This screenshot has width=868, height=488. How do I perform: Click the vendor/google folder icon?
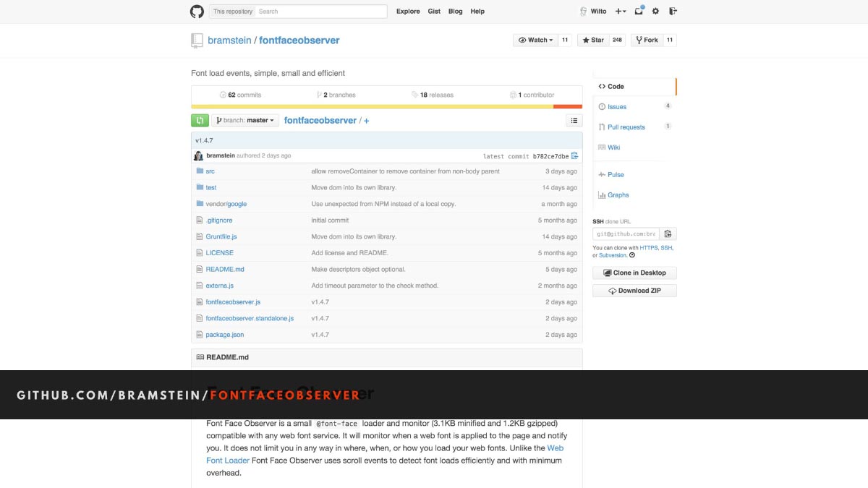(x=200, y=204)
